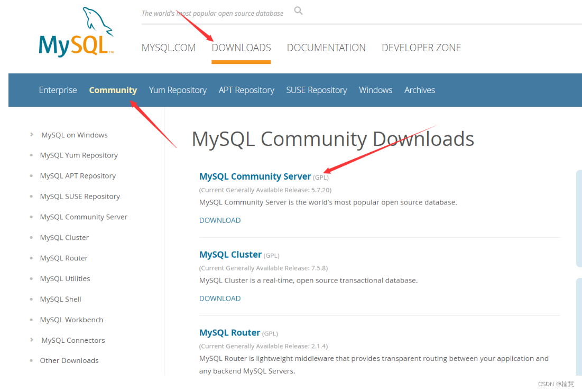Click the search magnifier icon

point(299,11)
